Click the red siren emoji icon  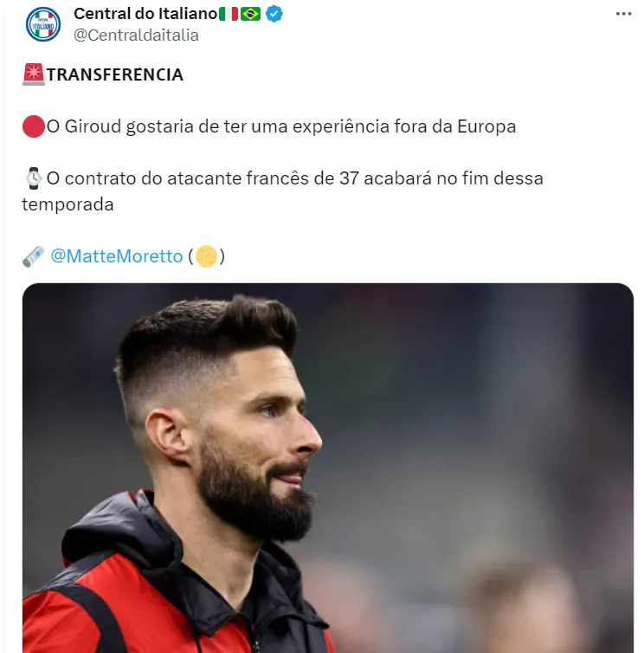[x=33, y=74]
